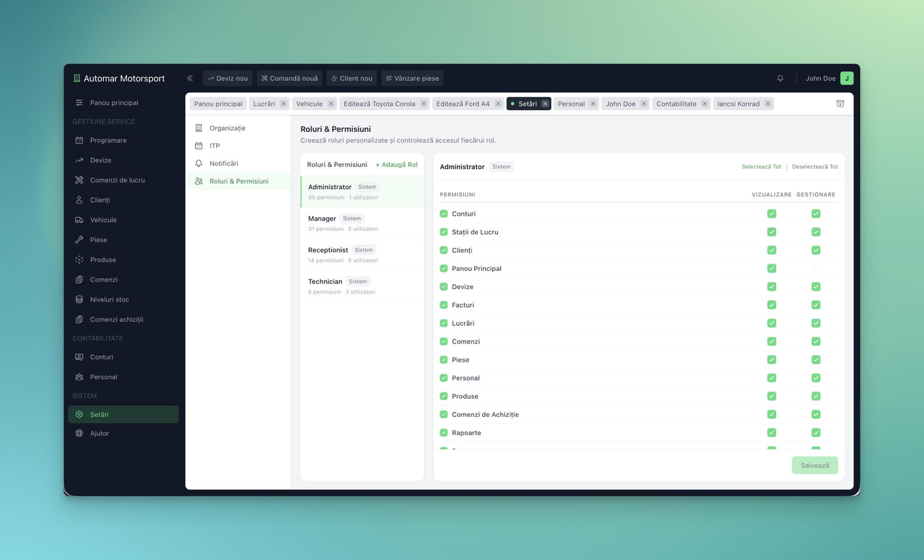
Task: Close the Lucrări tab
Action: click(x=284, y=104)
